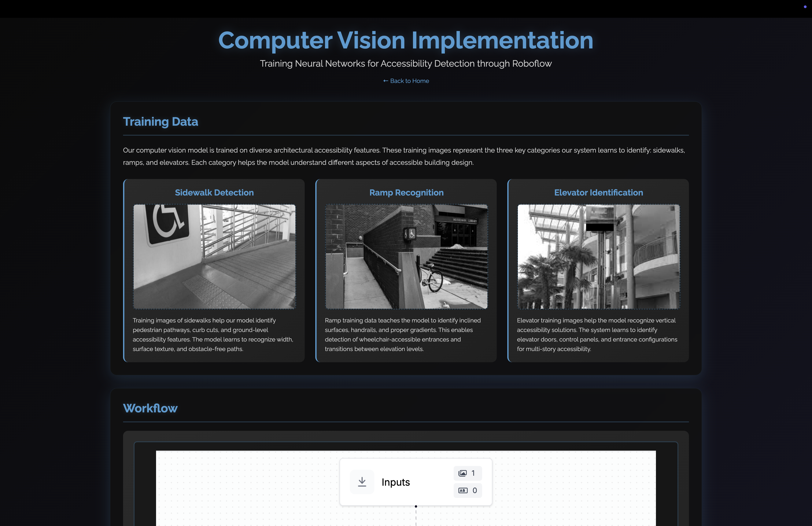Image resolution: width=812 pixels, height=526 pixels.
Task: Click the image inputs count icon
Action: click(463, 473)
